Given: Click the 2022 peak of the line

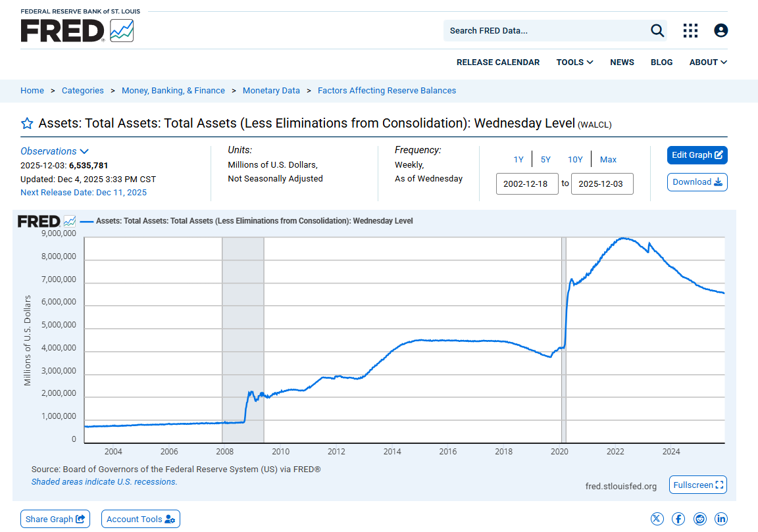Looking at the screenshot, I should tap(624, 238).
